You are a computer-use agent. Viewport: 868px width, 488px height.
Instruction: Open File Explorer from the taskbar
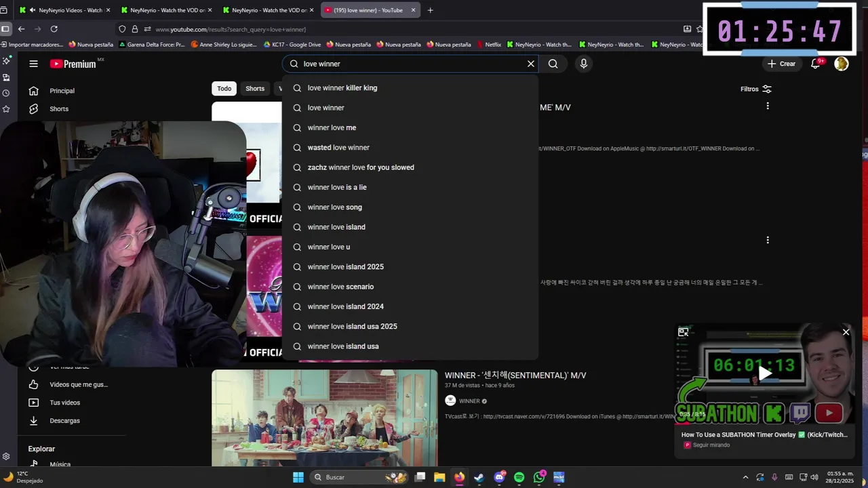(439, 477)
